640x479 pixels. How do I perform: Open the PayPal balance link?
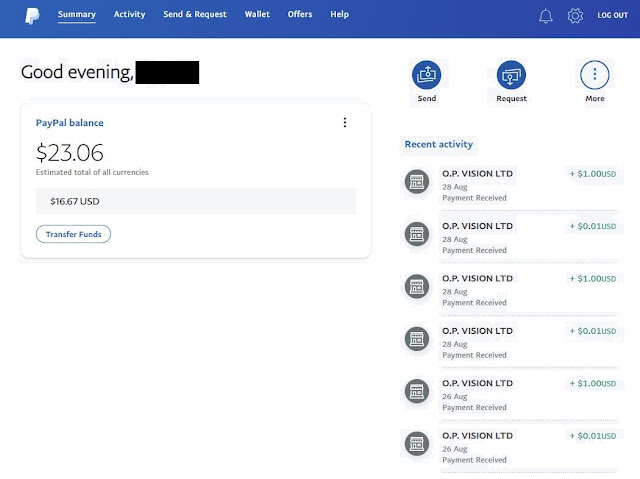tap(69, 123)
